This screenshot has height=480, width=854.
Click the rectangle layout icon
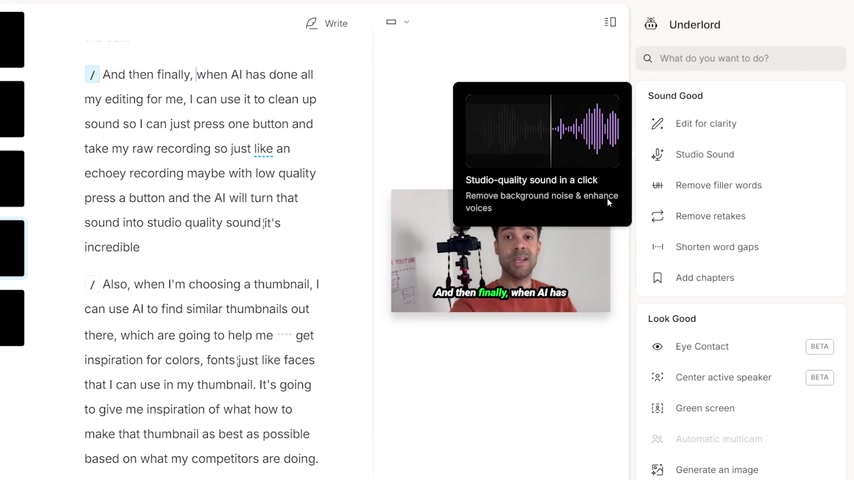tap(391, 22)
